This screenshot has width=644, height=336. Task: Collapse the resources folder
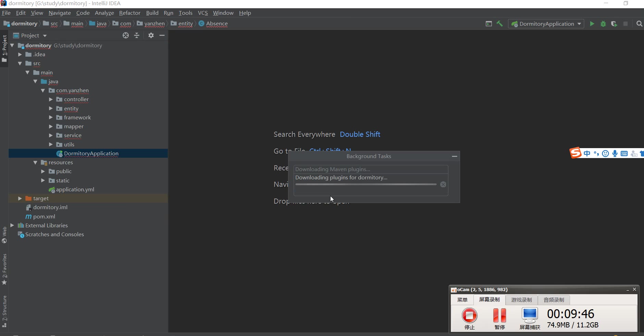(35, 163)
